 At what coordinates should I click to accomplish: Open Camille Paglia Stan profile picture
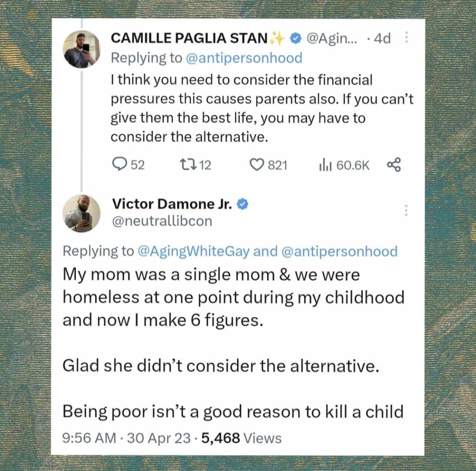tap(81, 49)
